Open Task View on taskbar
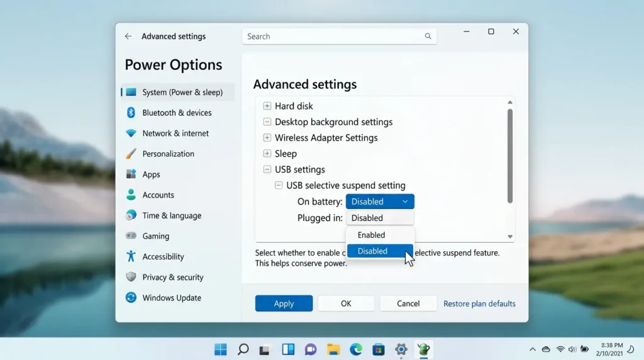This screenshot has width=644, height=360. 265,350
